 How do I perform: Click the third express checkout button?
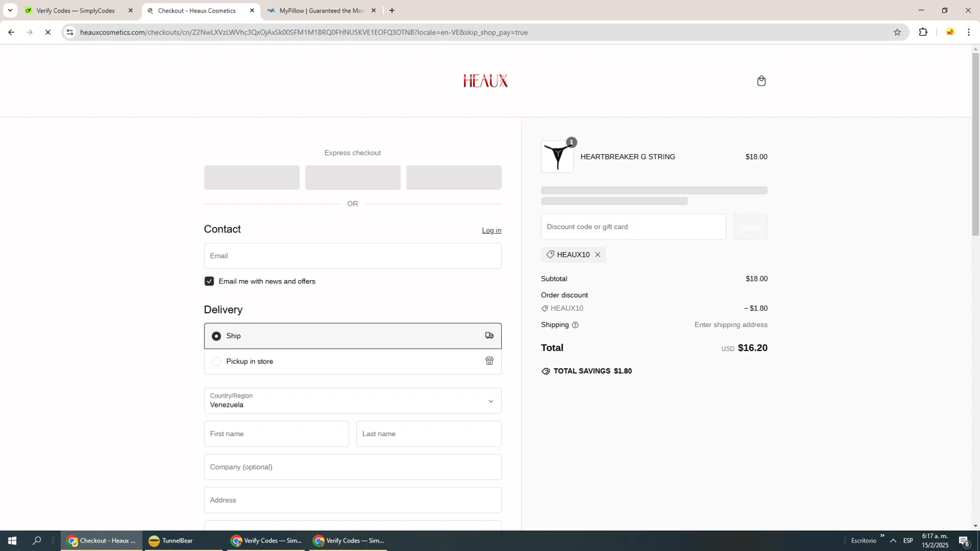click(x=454, y=178)
